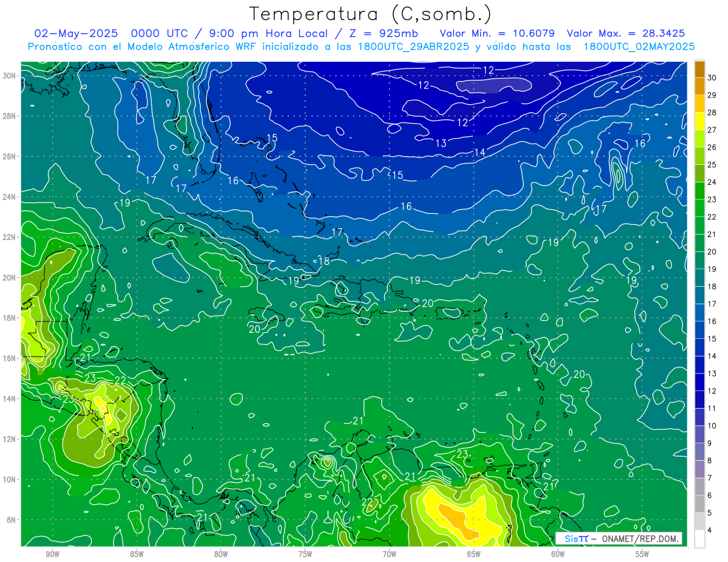Click the legend label '30'
728x562 pixels.
point(712,78)
